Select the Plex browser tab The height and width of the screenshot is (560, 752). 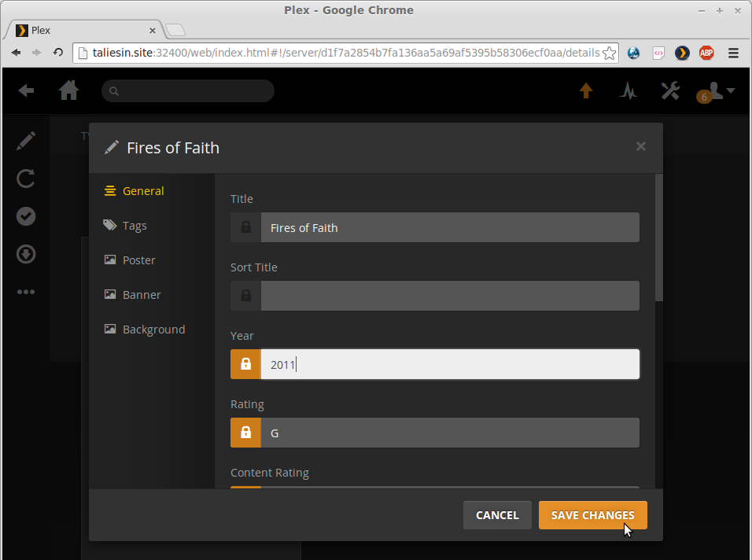click(84, 30)
